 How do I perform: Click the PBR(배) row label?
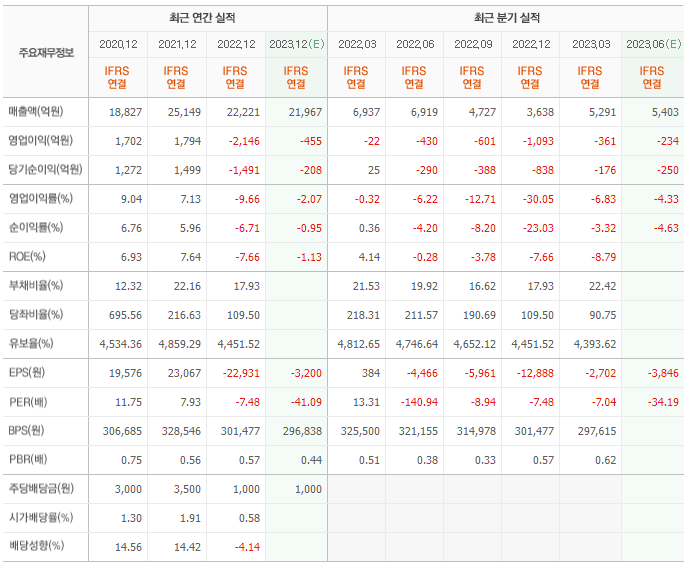coord(28,460)
